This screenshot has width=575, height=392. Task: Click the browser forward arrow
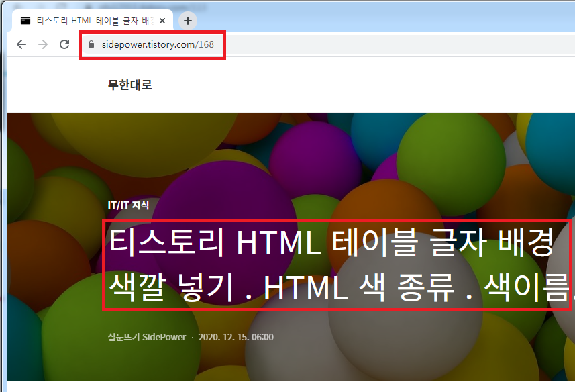pyautogui.click(x=43, y=44)
